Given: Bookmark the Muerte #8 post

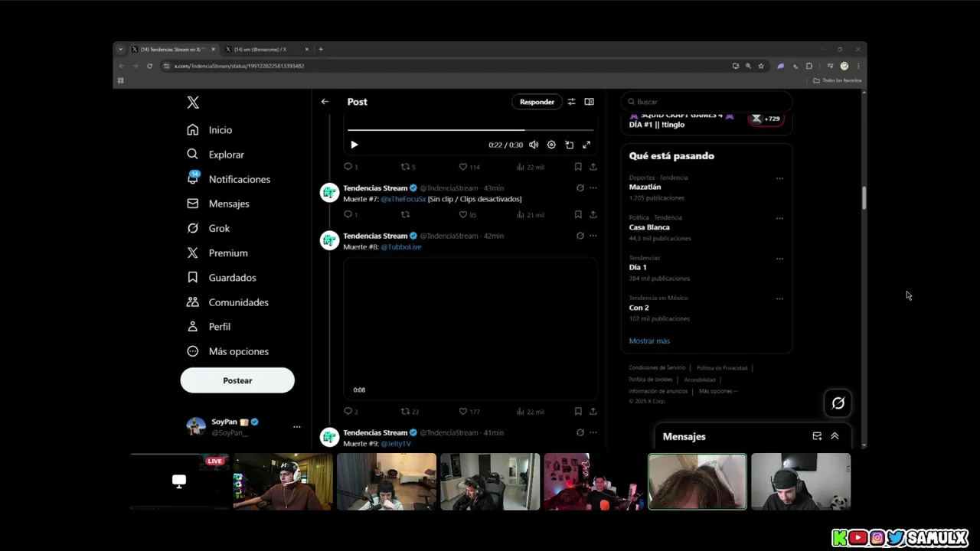Looking at the screenshot, I should (x=578, y=412).
